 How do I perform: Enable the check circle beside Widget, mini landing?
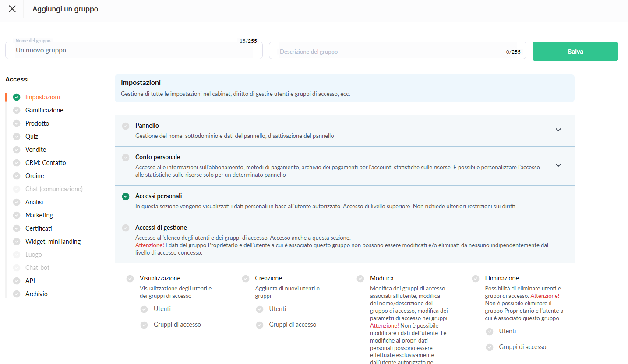(x=17, y=241)
